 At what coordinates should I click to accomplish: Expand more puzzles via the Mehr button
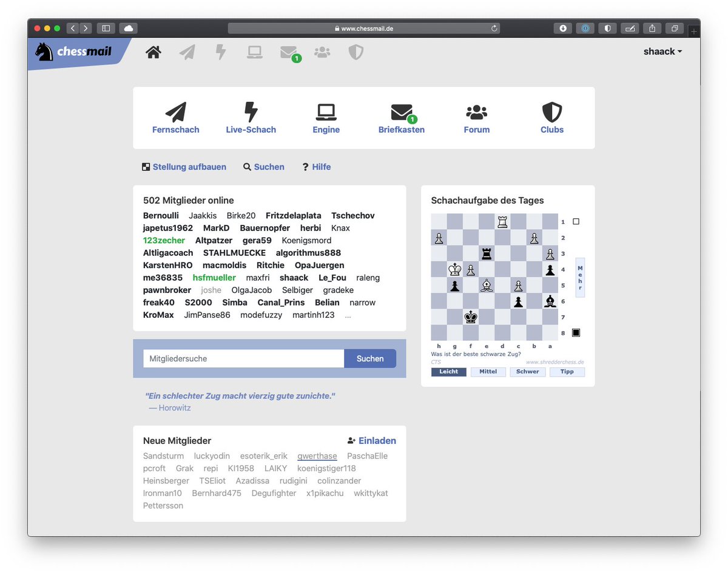coord(579,276)
